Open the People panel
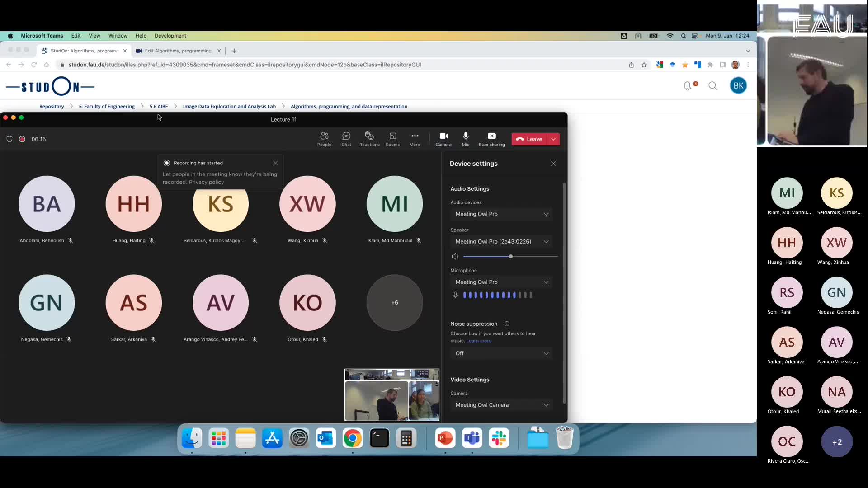Screen dimensions: 868x488 point(324,139)
